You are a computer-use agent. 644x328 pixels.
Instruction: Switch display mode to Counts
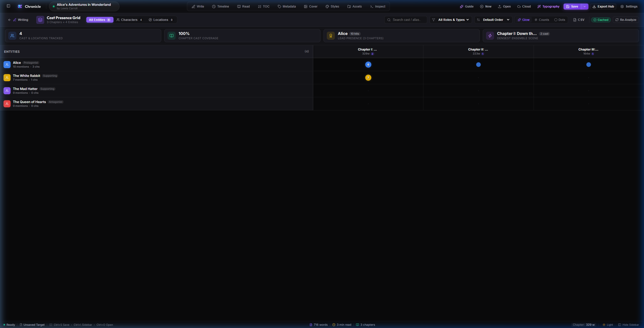pyautogui.click(x=542, y=20)
